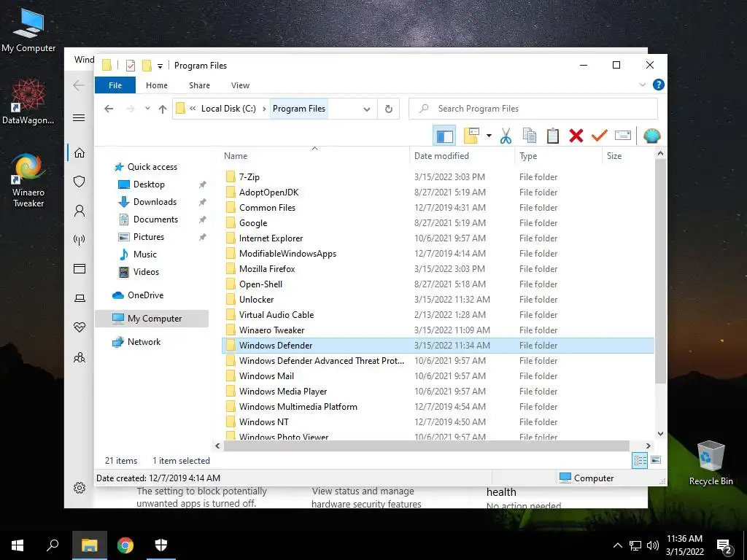
Task: Select the Windows Media Player folder
Action: (283, 392)
